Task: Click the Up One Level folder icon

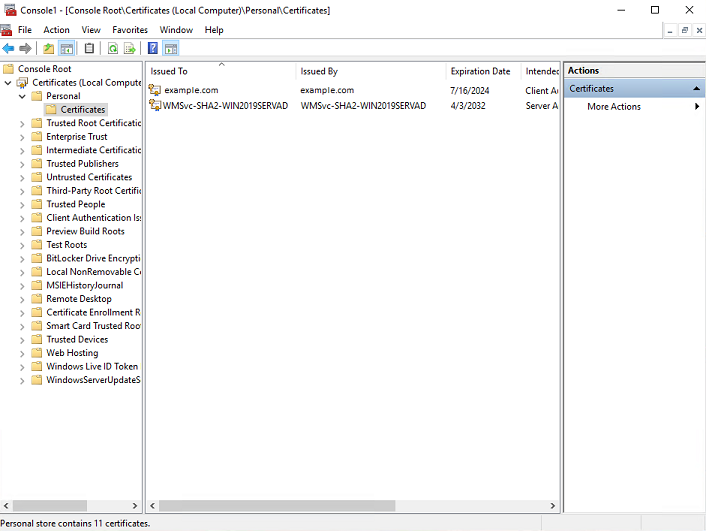Action: (49, 48)
